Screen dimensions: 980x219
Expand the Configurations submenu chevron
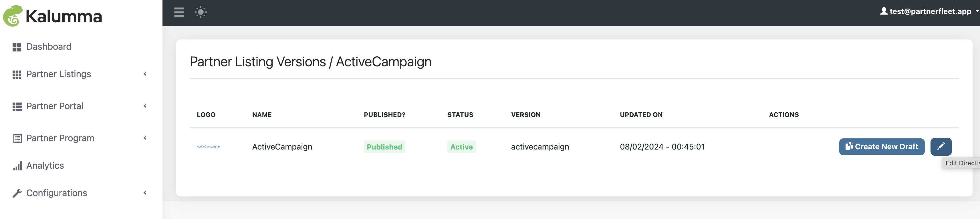[145, 193]
